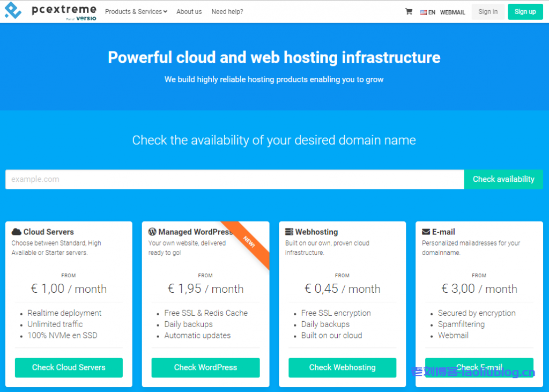Screen dimensions: 549x392
Task: Open the Need help? menu item
Action: 227,12
